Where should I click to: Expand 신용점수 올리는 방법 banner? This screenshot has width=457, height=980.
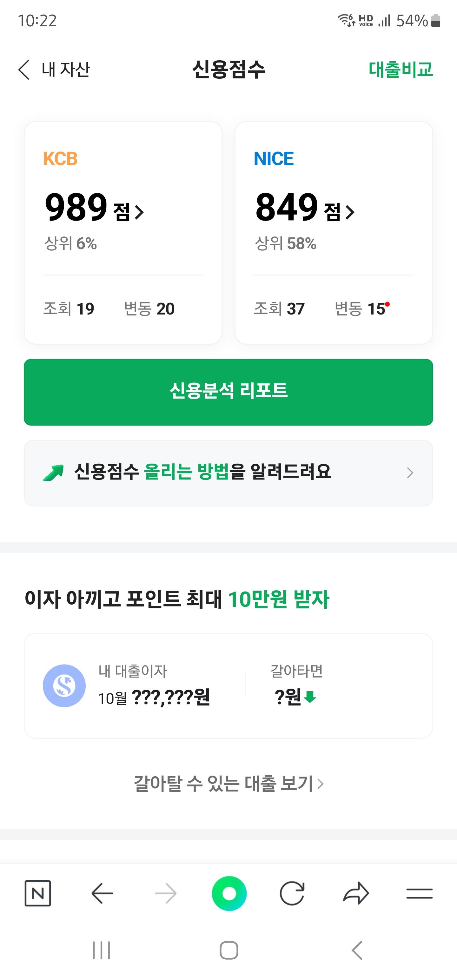(x=228, y=473)
